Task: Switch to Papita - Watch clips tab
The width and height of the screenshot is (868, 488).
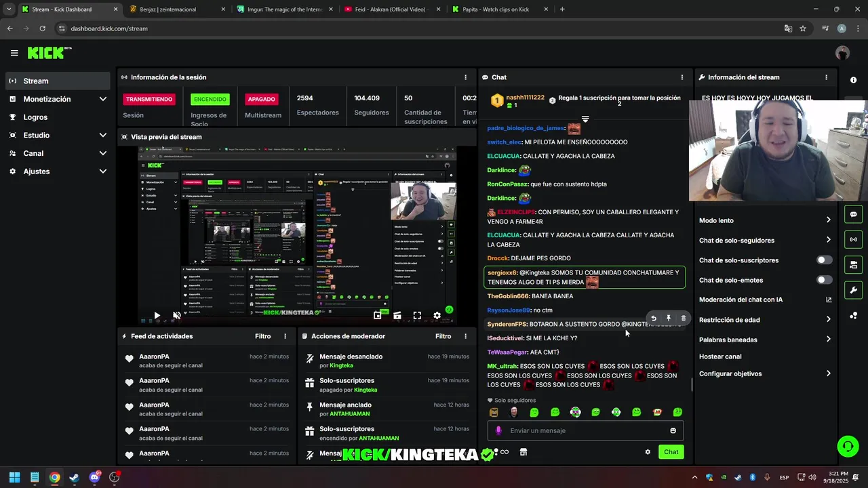Action: (498, 9)
